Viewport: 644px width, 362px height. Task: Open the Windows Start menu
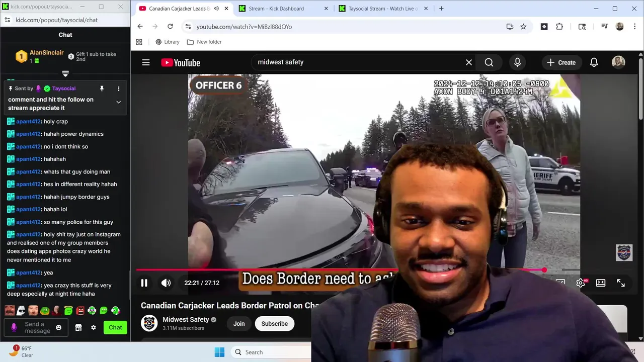tap(219, 352)
